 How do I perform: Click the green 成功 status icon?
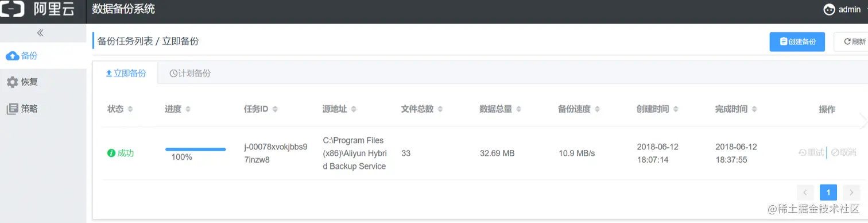click(111, 153)
